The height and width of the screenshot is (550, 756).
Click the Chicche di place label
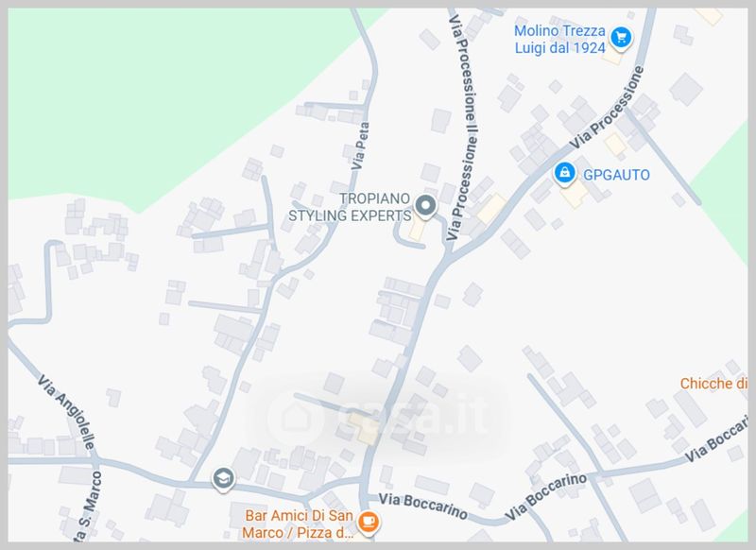tap(713, 384)
